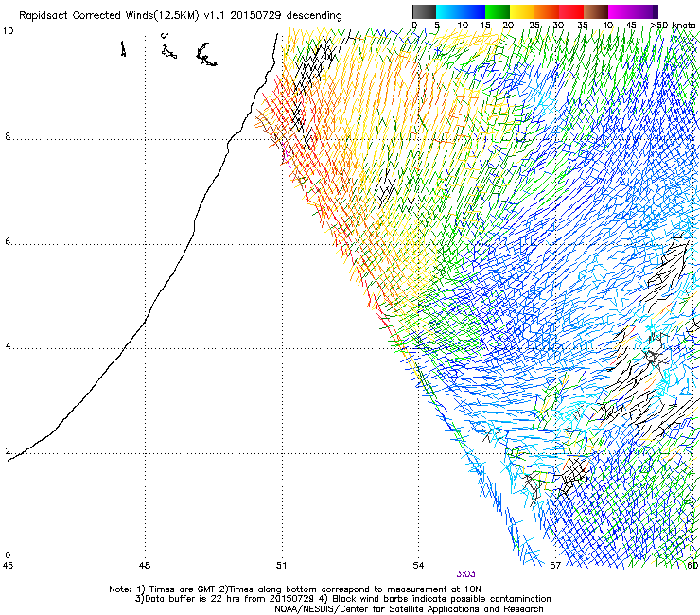700x615 pixels.
Task: Click the red 30-35 knots legend segment
Action: coord(571,11)
